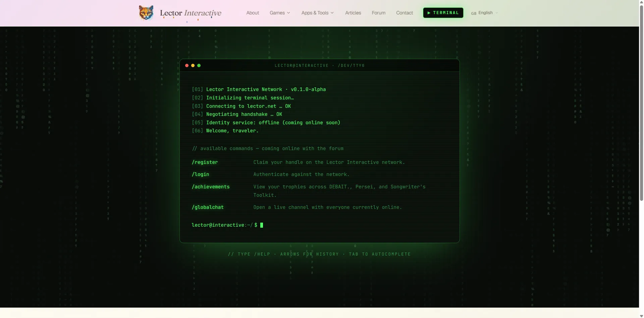Click the '// TYPE /HELP' hint text
Image resolution: width=644 pixels, height=318 pixels.
pos(319,254)
